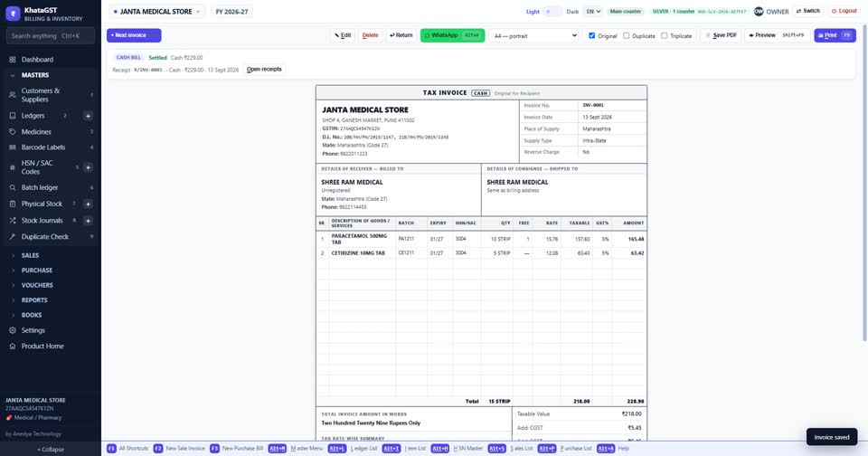Open Item List from shortcut bar
868x456 pixels.
(x=404, y=448)
